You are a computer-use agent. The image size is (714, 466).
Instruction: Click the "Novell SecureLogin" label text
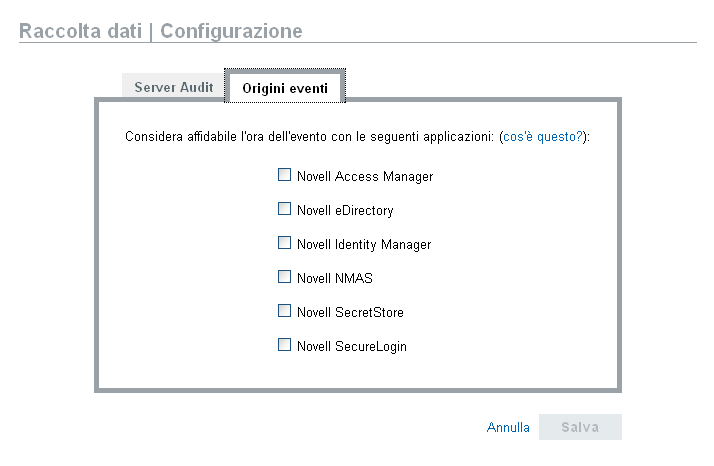coord(352,346)
